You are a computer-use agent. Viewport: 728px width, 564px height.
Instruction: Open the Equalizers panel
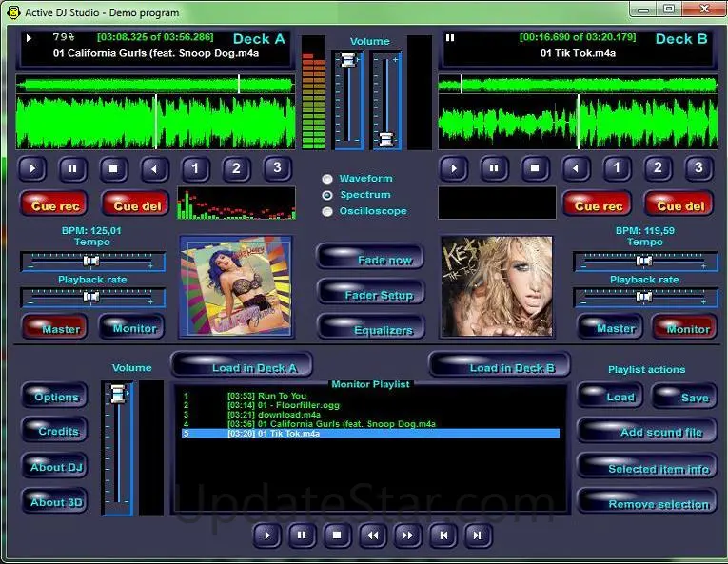371,330
